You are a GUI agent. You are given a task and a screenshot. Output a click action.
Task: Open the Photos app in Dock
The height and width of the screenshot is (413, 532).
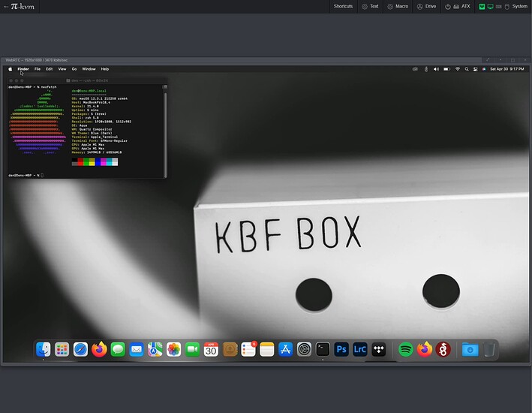173,349
